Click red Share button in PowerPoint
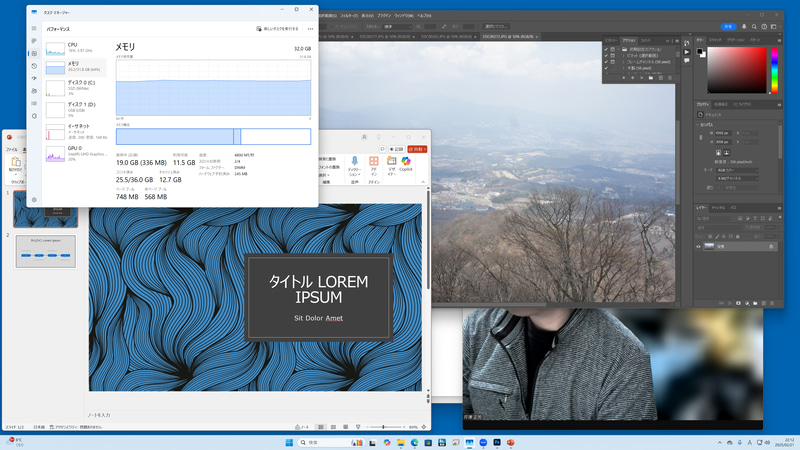The width and height of the screenshot is (800, 450). pos(417,149)
